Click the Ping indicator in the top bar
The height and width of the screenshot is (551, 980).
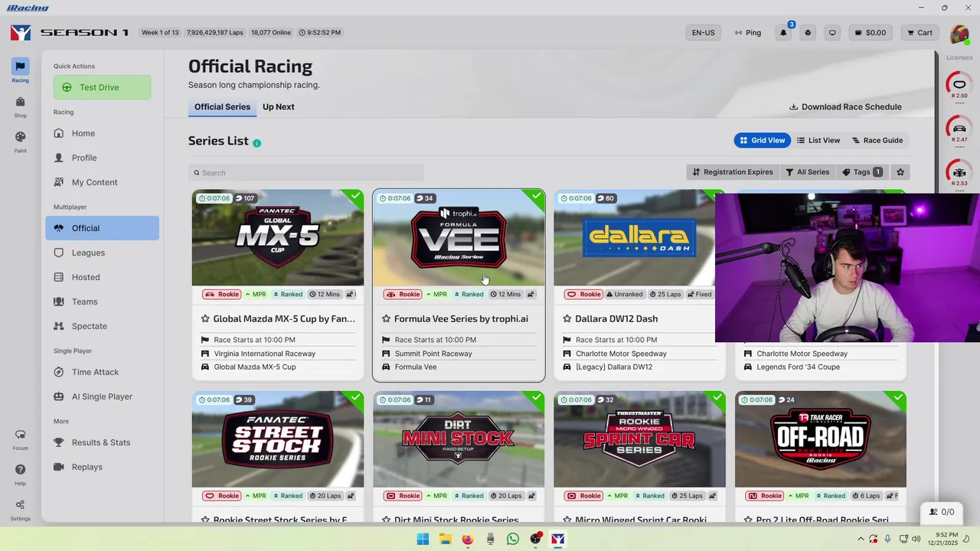point(748,33)
